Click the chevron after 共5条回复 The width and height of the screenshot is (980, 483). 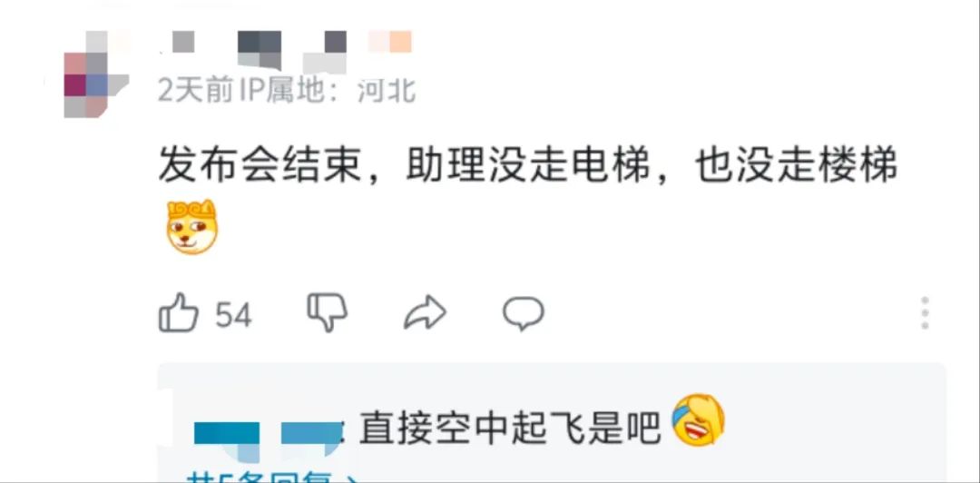(x=352, y=478)
